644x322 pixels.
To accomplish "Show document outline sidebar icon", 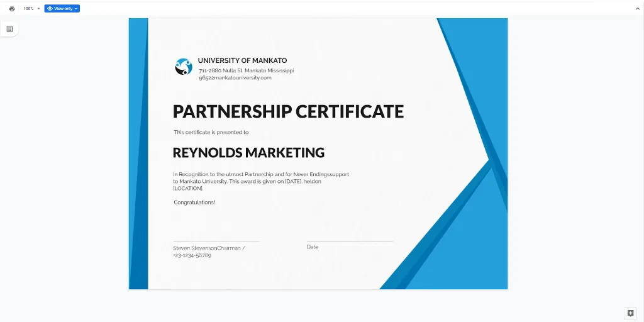I will (x=10, y=29).
